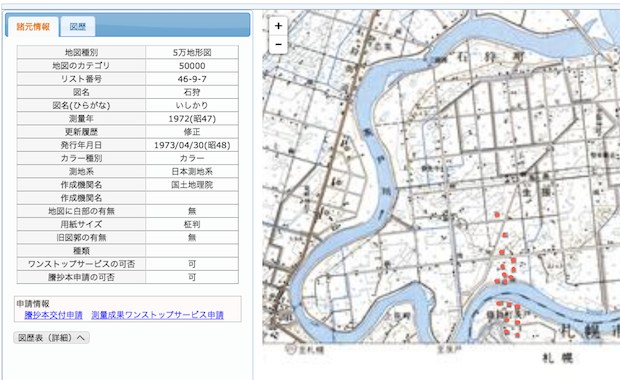Open the 測量成果ワンストップサービス申請 link
Viewport: 620px width, 380px height.
157,315
